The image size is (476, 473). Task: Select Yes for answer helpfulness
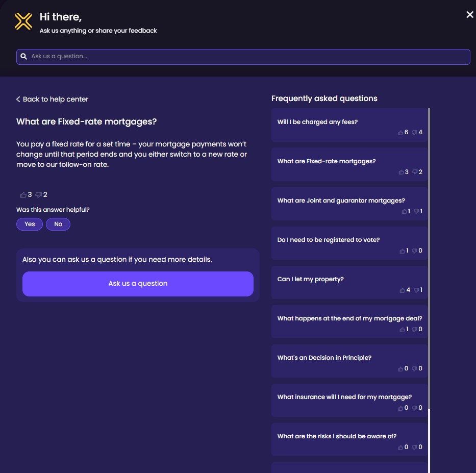[x=30, y=224]
